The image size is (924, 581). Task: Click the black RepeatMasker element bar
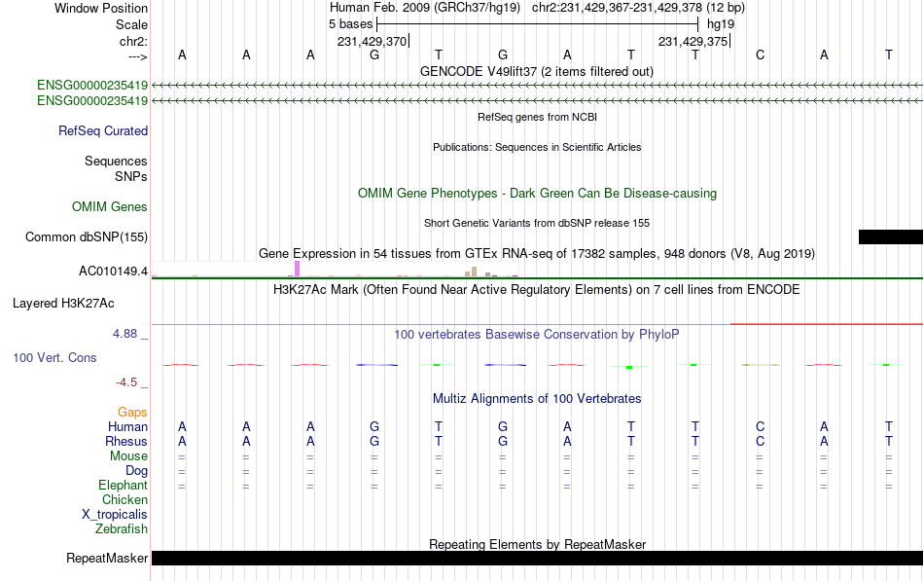(537, 558)
